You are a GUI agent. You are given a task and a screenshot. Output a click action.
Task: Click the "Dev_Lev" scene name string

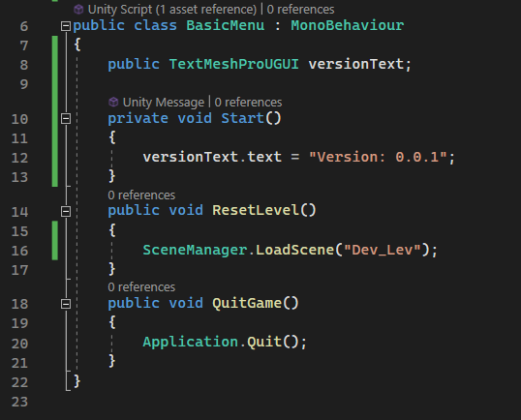click(x=383, y=250)
